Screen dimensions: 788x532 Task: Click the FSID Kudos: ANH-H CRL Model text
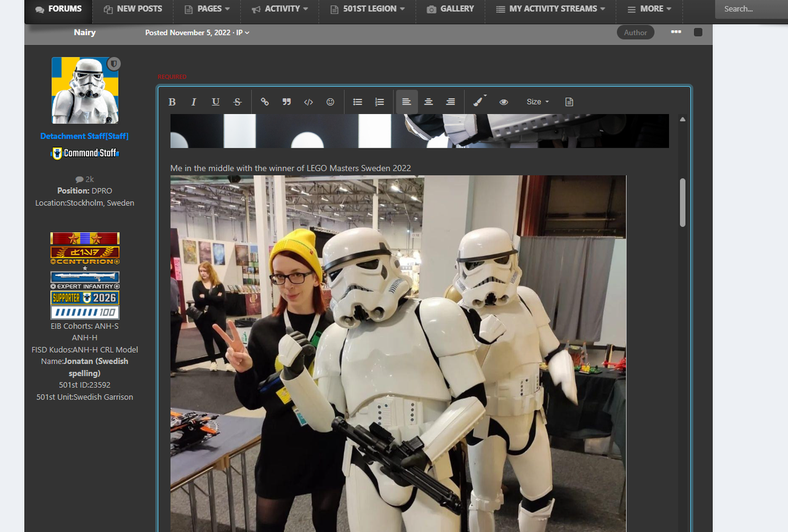point(85,350)
